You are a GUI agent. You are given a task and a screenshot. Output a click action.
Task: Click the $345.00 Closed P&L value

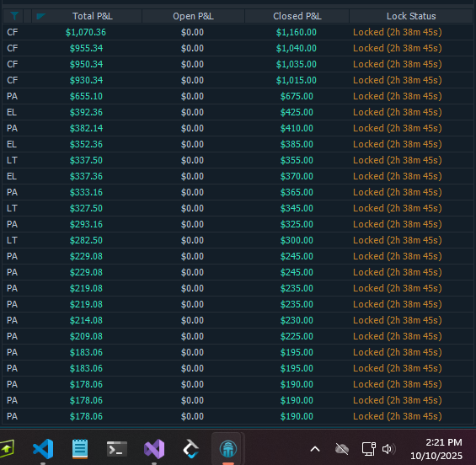(x=297, y=208)
